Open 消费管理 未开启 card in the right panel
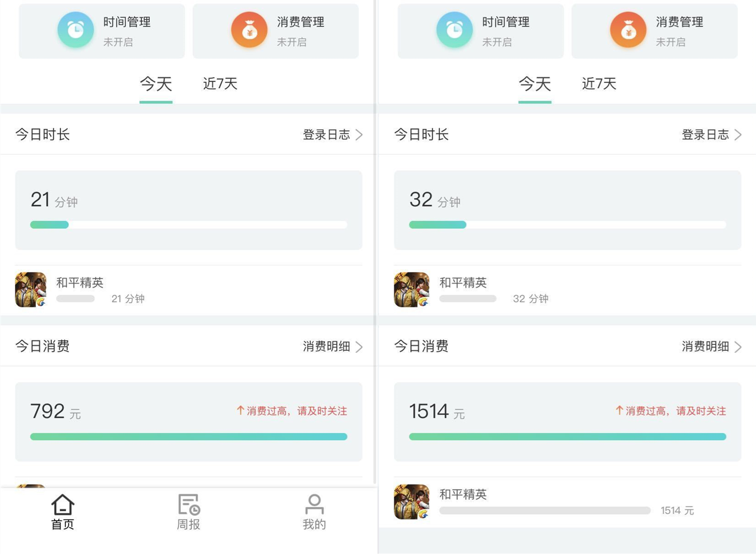The image size is (756, 554). pyautogui.click(x=654, y=31)
